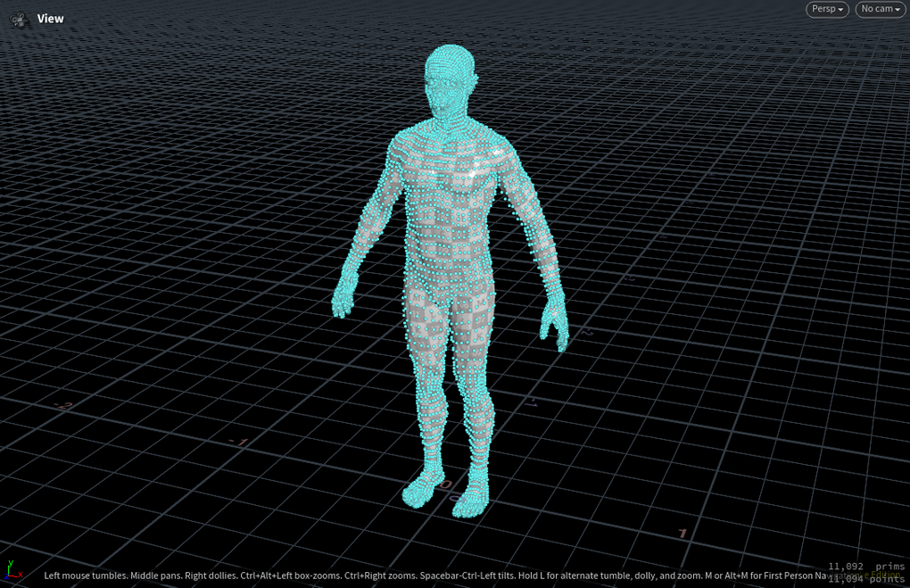
Task: Click the View tool name label
Action: click(50, 19)
